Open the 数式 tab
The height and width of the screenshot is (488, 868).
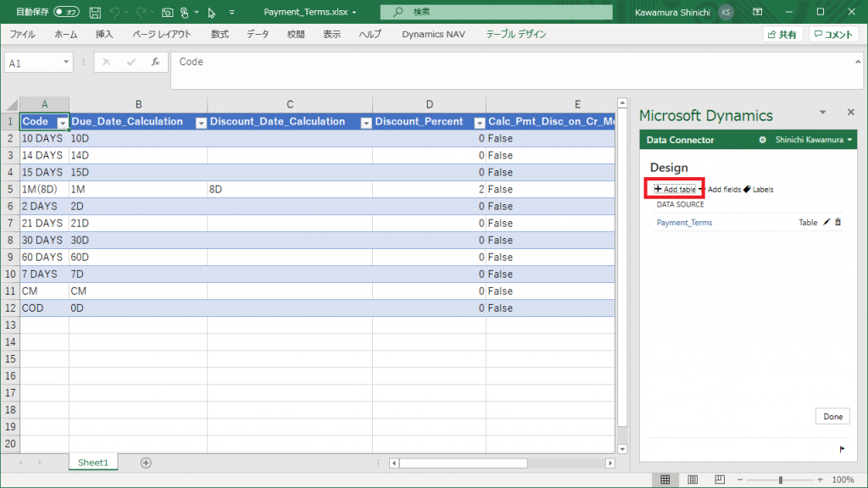click(x=220, y=34)
